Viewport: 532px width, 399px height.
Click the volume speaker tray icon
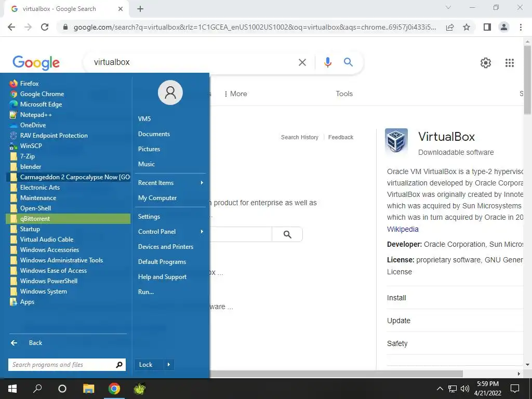(465, 389)
